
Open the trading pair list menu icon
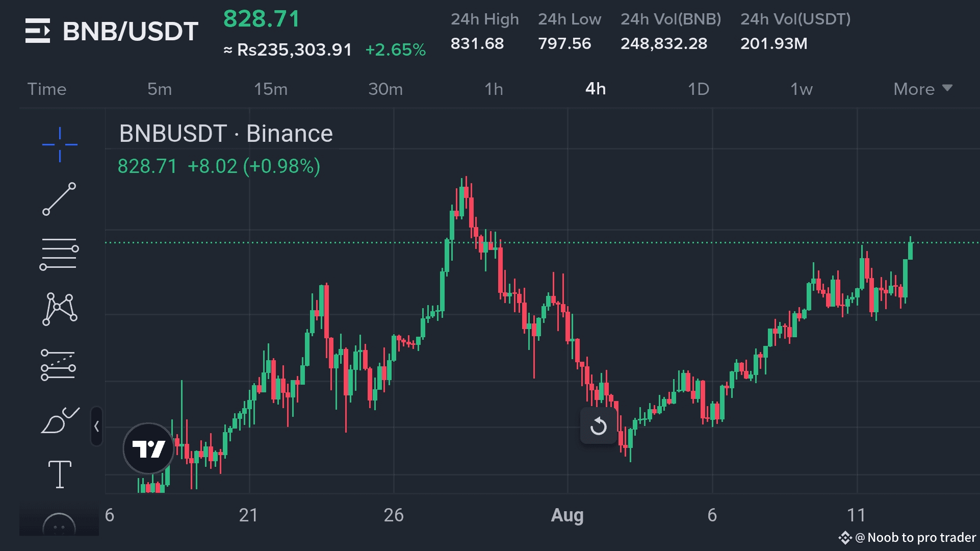pyautogui.click(x=38, y=31)
